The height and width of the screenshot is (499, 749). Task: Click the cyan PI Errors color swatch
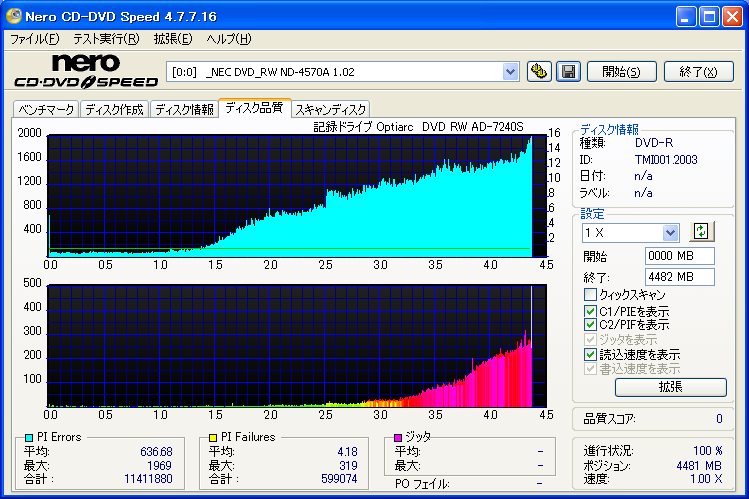tap(29, 437)
